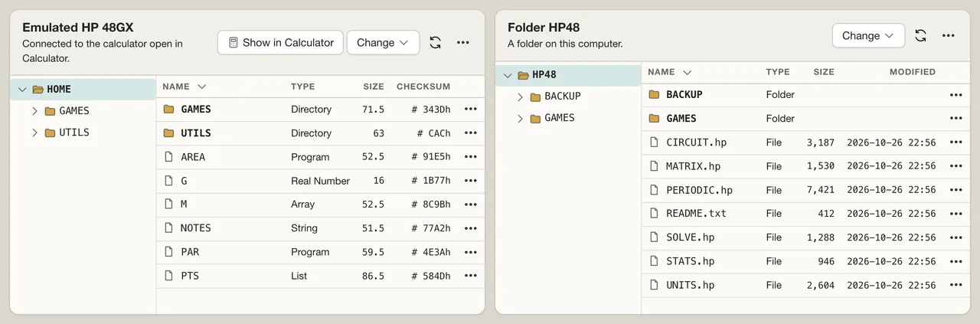Open more actions for README.txt row
The width and height of the screenshot is (980, 324).
coord(955,214)
